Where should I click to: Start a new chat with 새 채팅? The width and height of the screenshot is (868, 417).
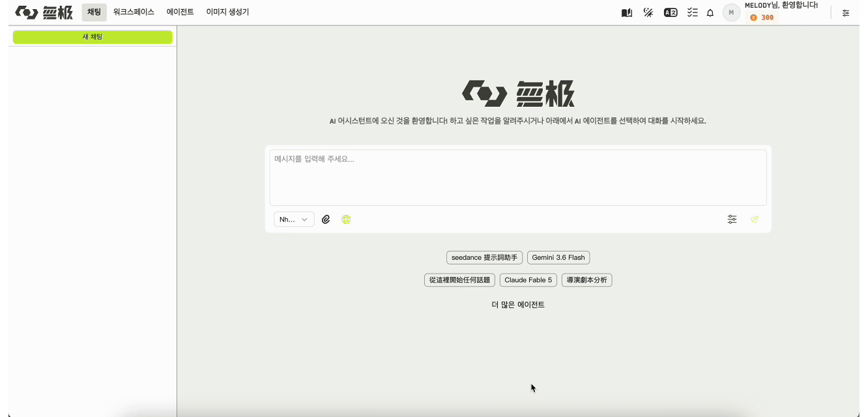click(x=93, y=37)
